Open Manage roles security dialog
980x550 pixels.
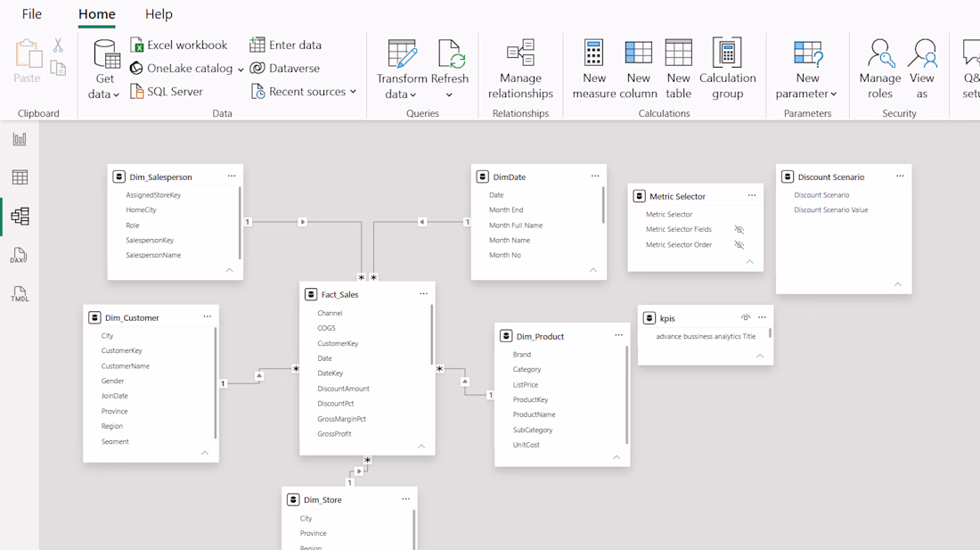click(x=880, y=69)
